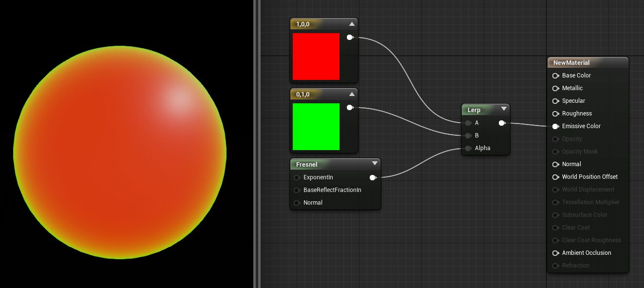Click the output pin of the red constant
The height and width of the screenshot is (288, 644).
[x=349, y=37]
